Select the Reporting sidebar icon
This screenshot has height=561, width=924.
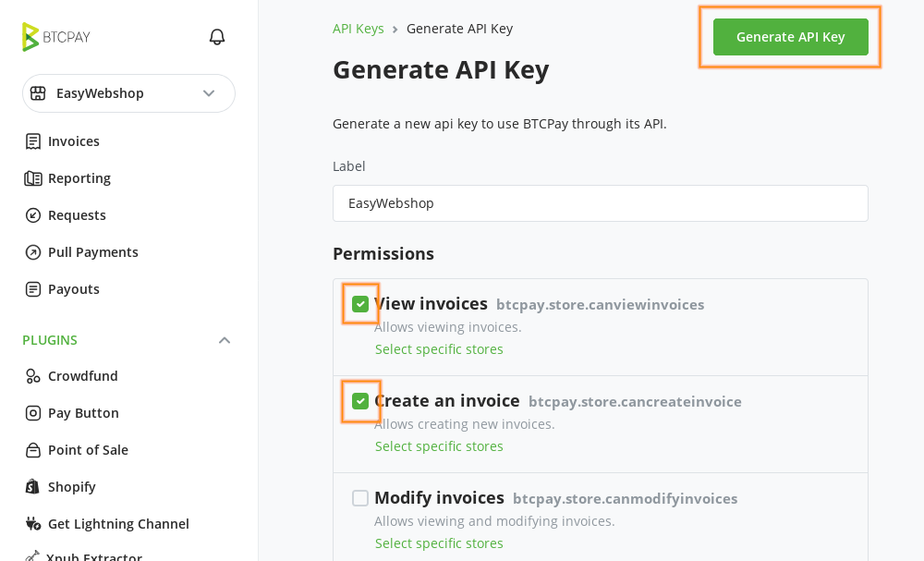(32, 177)
